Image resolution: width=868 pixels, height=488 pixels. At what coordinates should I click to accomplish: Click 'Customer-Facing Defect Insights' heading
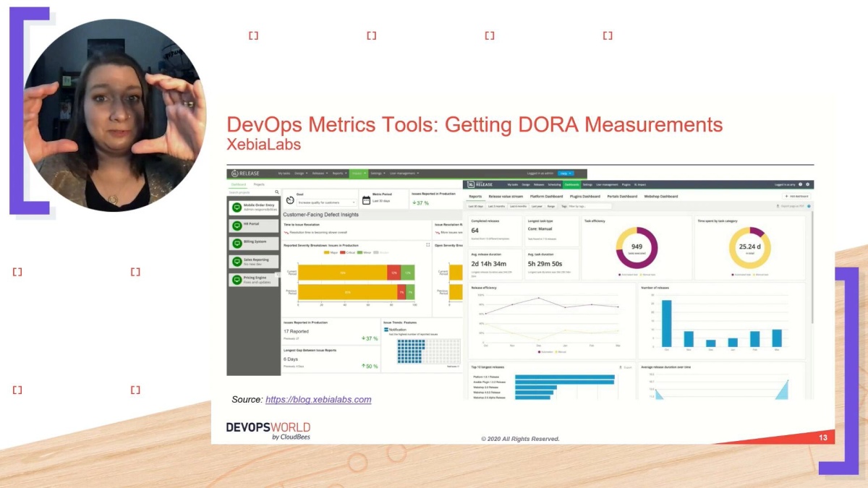tap(320, 215)
